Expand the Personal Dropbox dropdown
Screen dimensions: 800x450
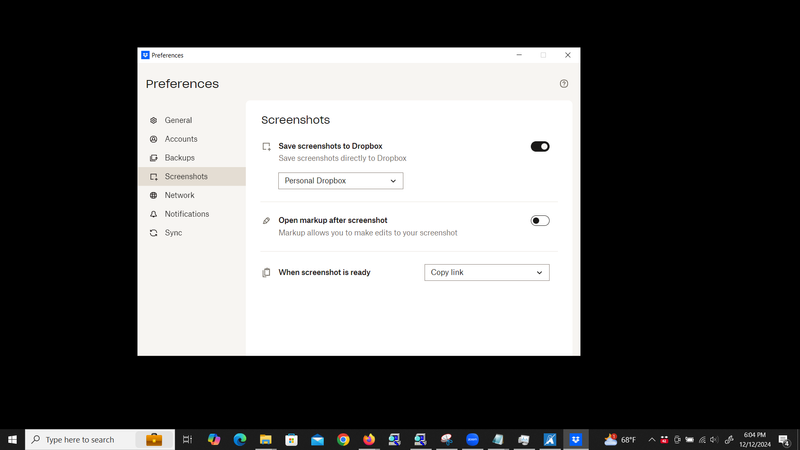[340, 181]
